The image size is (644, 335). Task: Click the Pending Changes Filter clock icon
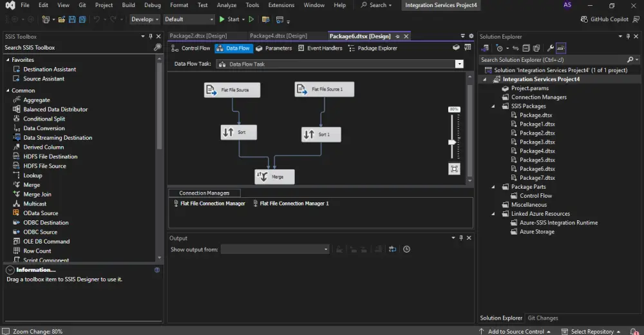pyautogui.click(x=500, y=48)
